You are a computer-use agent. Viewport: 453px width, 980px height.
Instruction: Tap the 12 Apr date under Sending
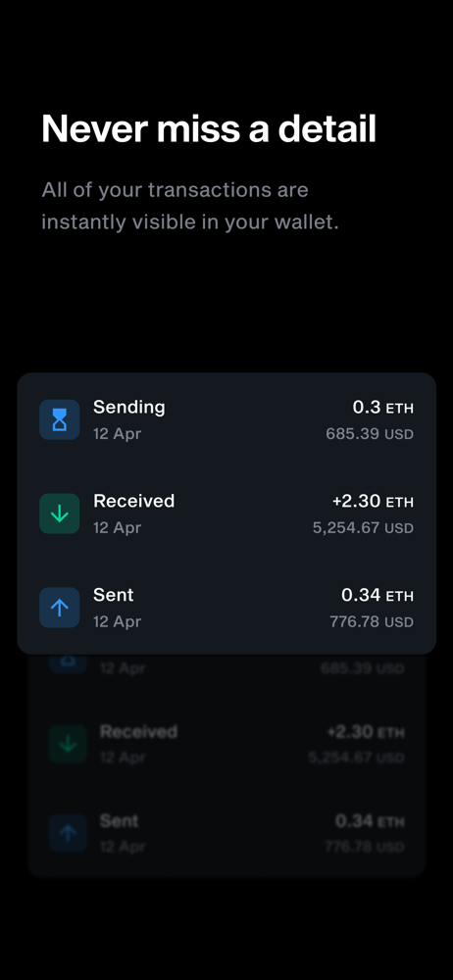click(x=117, y=434)
